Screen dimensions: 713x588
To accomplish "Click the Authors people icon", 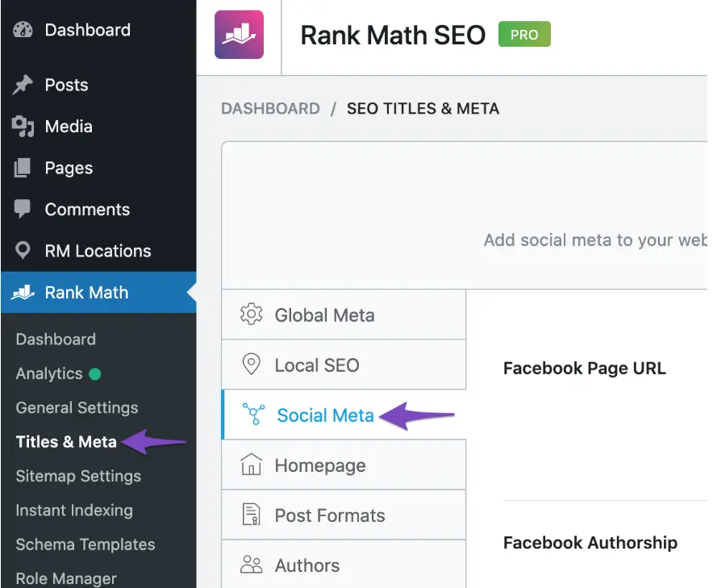I will pyautogui.click(x=251, y=565).
